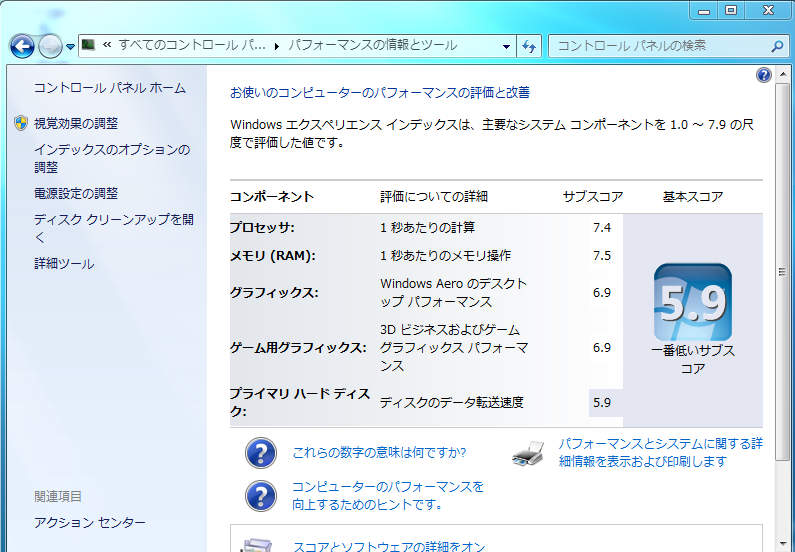Open 電源設定の調整 link
795x552 pixels.
(76, 193)
